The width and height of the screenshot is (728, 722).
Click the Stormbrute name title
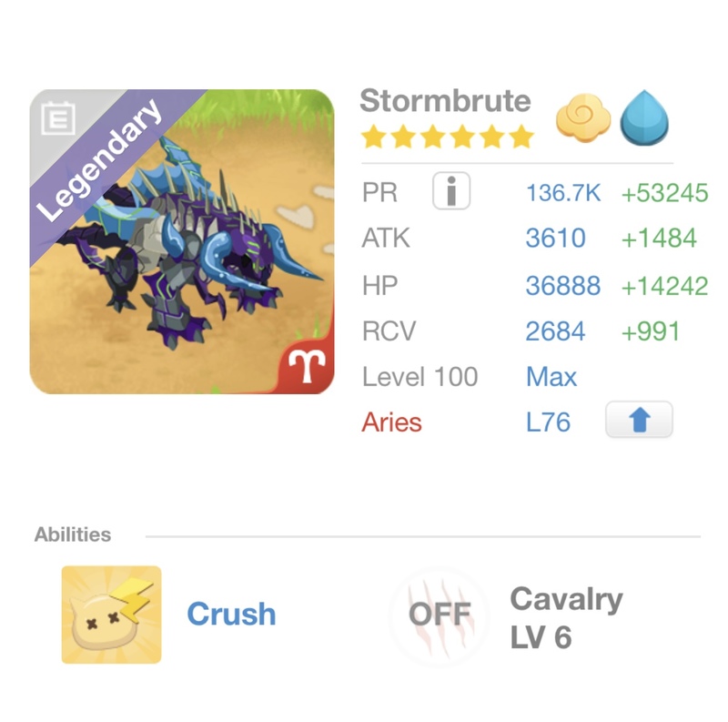tap(445, 100)
